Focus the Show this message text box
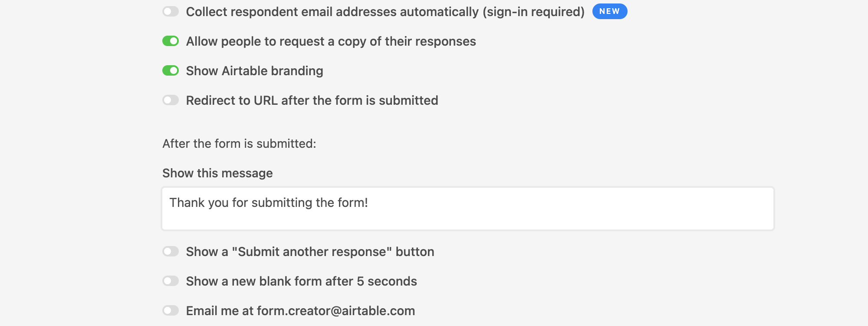This screenshot has width=868, height=326. [x=468, y=209]
